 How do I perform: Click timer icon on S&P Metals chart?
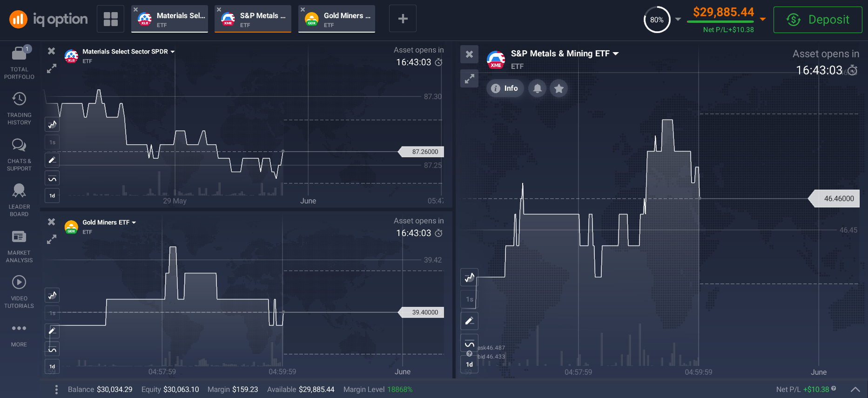tap(853, 70)
